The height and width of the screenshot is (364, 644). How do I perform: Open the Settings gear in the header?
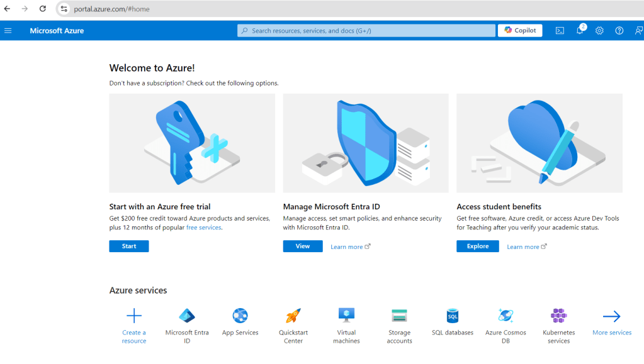[x=599, y=31]
